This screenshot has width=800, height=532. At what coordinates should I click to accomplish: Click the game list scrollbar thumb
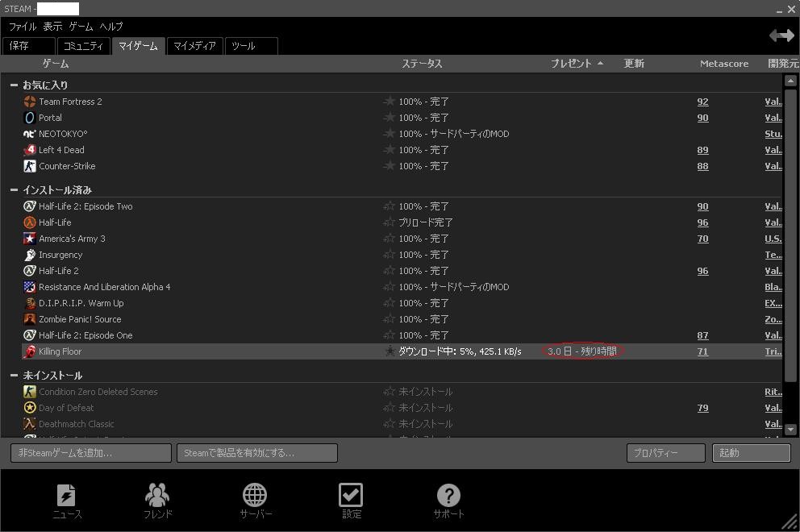coord(790,235)
